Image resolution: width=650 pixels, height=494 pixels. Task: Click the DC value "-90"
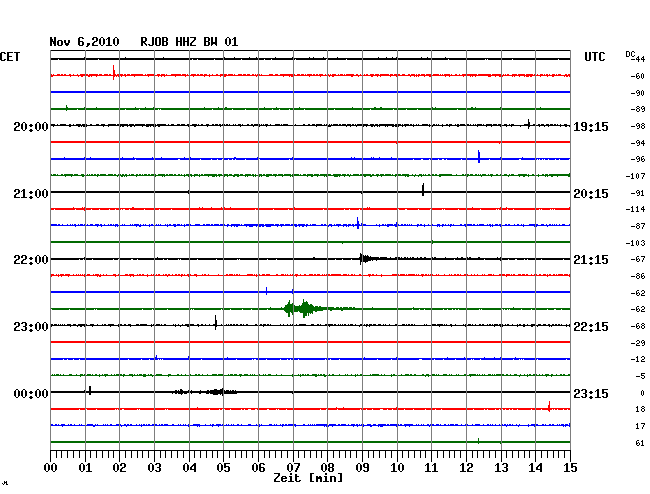638,93
